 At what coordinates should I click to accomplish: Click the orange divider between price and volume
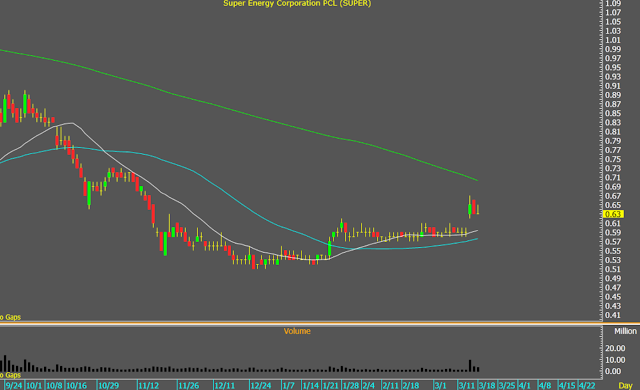301,324
